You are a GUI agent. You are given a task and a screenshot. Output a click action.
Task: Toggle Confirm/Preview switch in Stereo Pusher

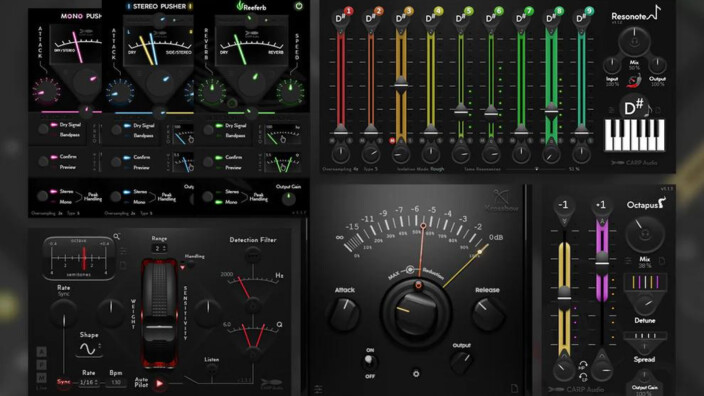click(117, 162)
